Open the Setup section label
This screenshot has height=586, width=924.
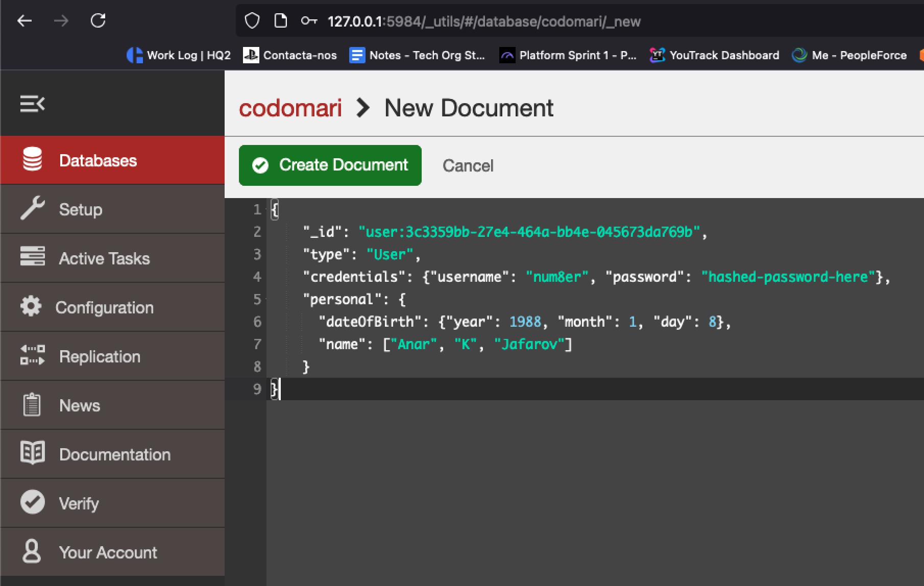point(81,209)
